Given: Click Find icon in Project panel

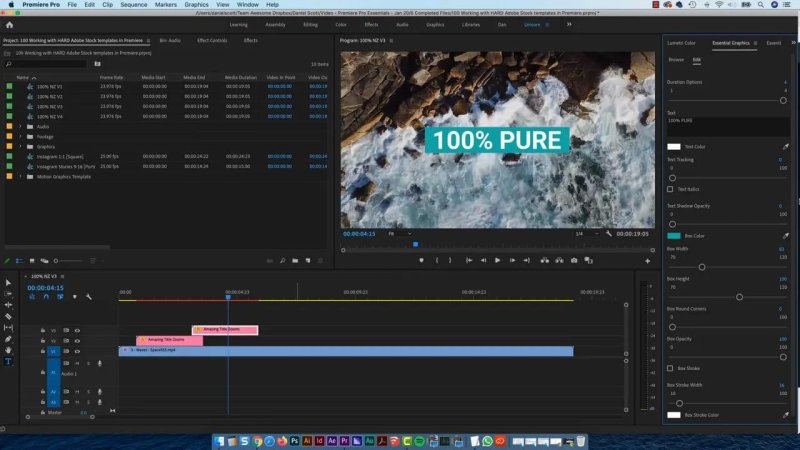Looking at the screenshot, I should pyautogui.click(x=283, y=261).
